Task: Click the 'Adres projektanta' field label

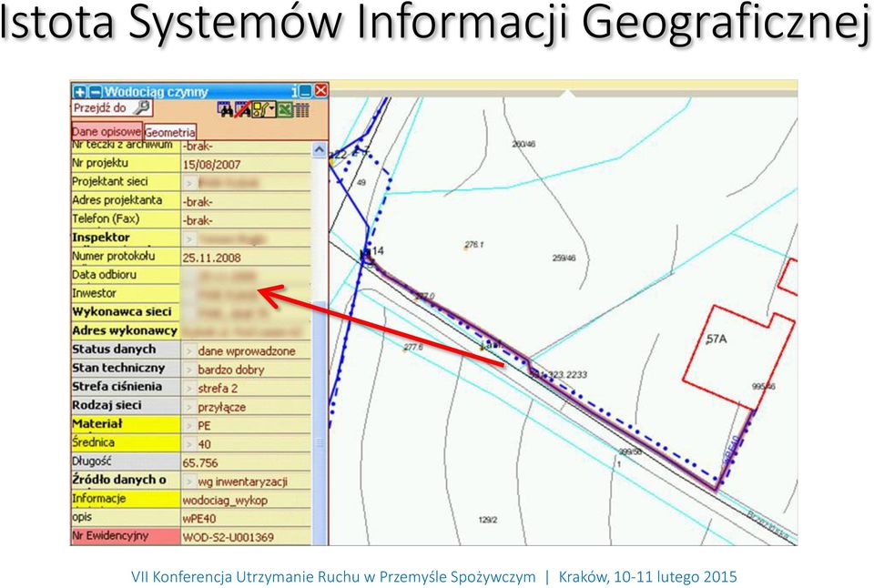Action: 117,200
